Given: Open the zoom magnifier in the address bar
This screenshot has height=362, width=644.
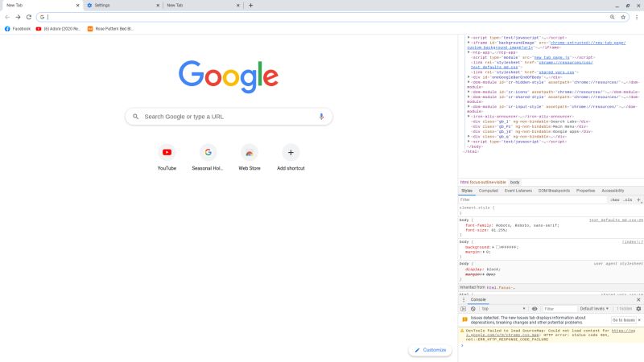Looking at the screenshot, I should pos(613,17).
